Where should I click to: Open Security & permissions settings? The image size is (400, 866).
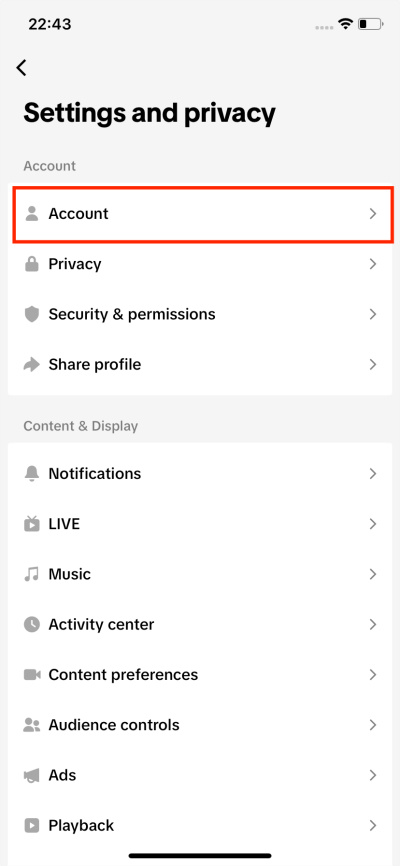pyautogui.click(x=200, y=314)
